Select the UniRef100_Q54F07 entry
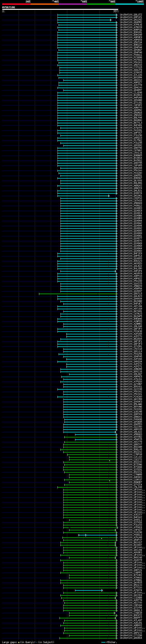This screenshot has width=146, height=644. pyautogui.click(x=131, y=540)
